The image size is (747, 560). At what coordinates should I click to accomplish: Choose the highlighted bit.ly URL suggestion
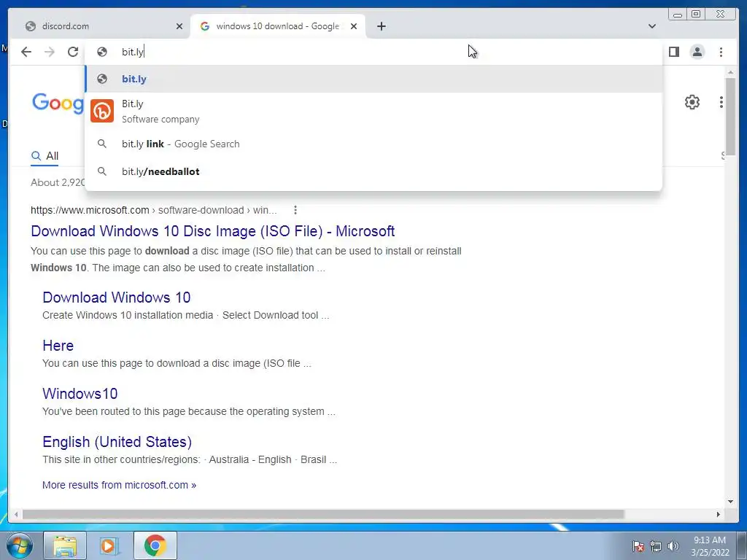[x=373, y=79]
